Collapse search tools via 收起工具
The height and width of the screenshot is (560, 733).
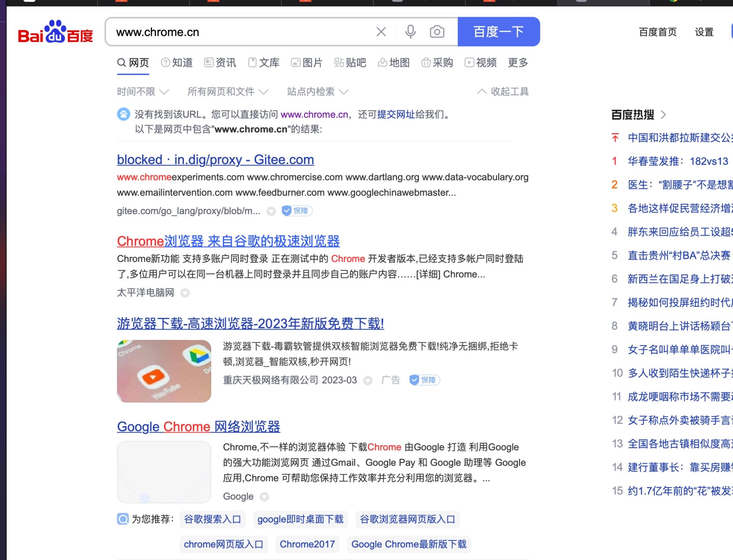503,92
